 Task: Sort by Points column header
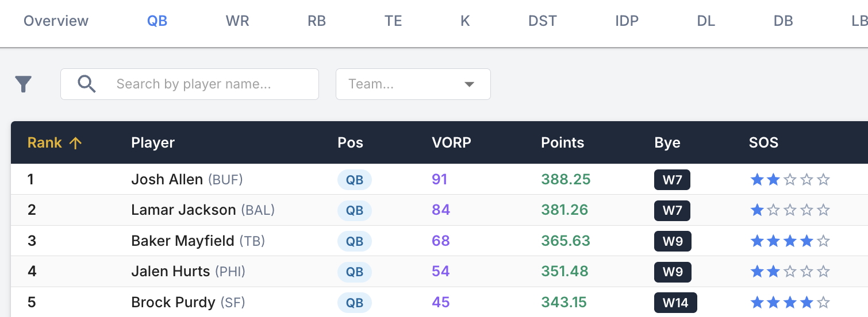tap(562, 143)
